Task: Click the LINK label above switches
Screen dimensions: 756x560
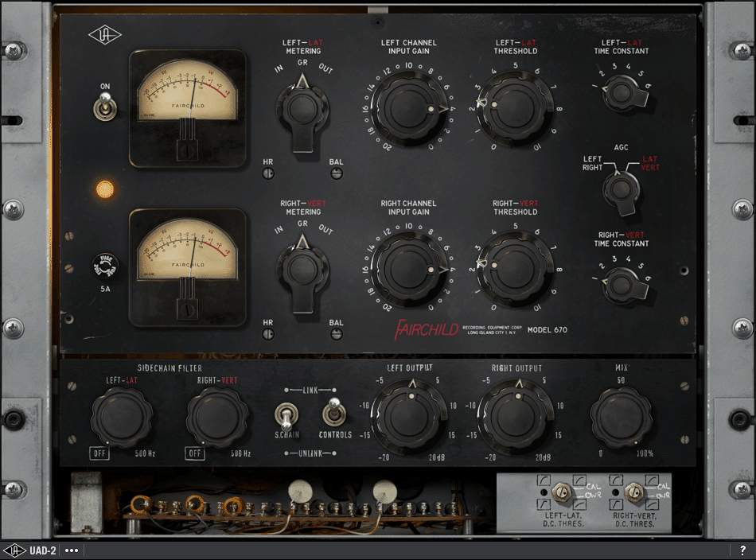Action: tap(310, 391)
